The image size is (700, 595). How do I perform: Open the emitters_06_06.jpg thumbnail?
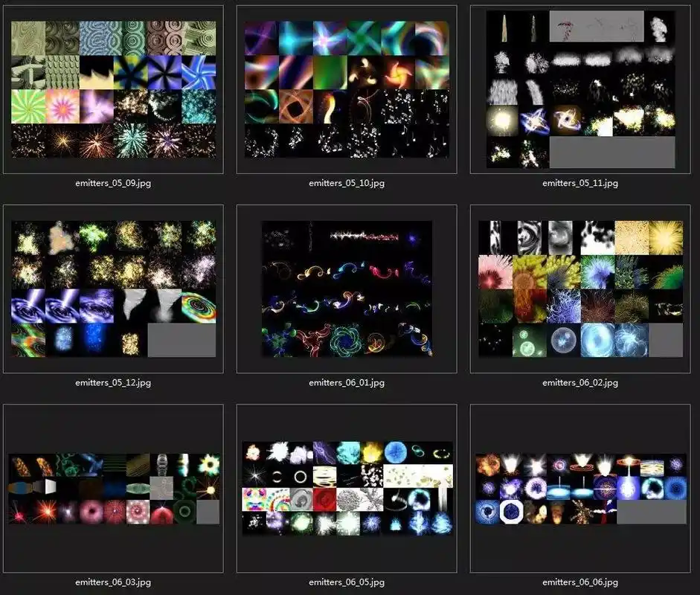coord(581,489)
